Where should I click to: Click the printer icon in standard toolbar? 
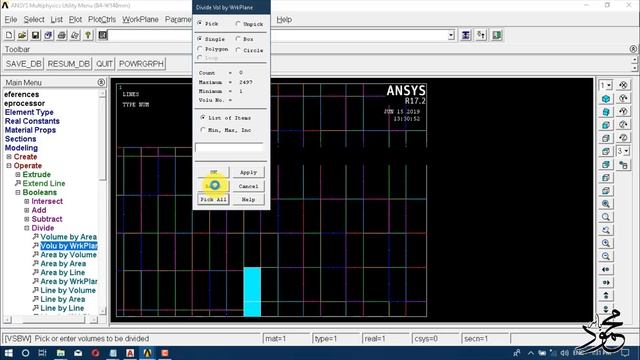coord(62,35)
